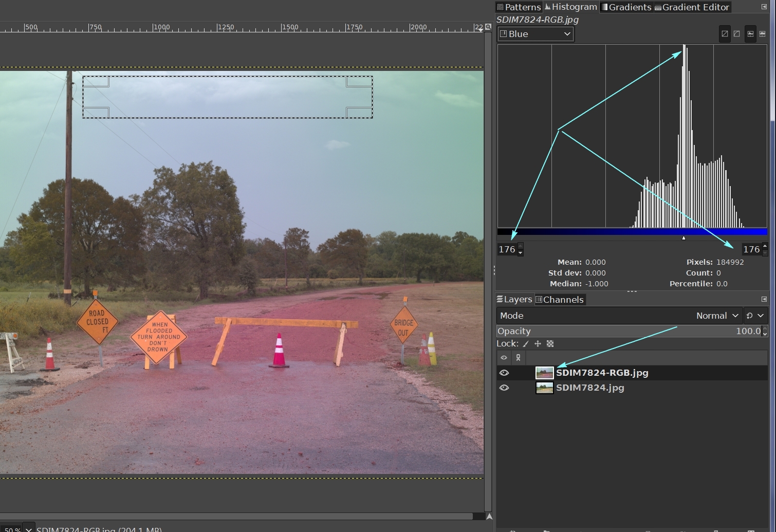
Task: Select the linear histogram icon
Action: (725, 34)
